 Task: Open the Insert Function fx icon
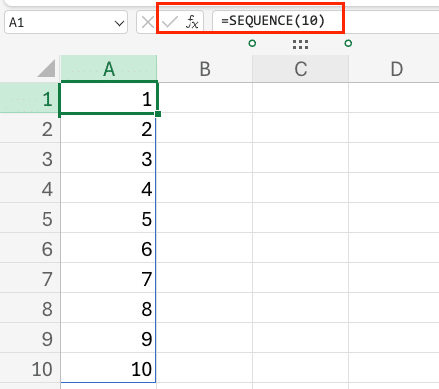pyautogui.click(x=192, y=22)
